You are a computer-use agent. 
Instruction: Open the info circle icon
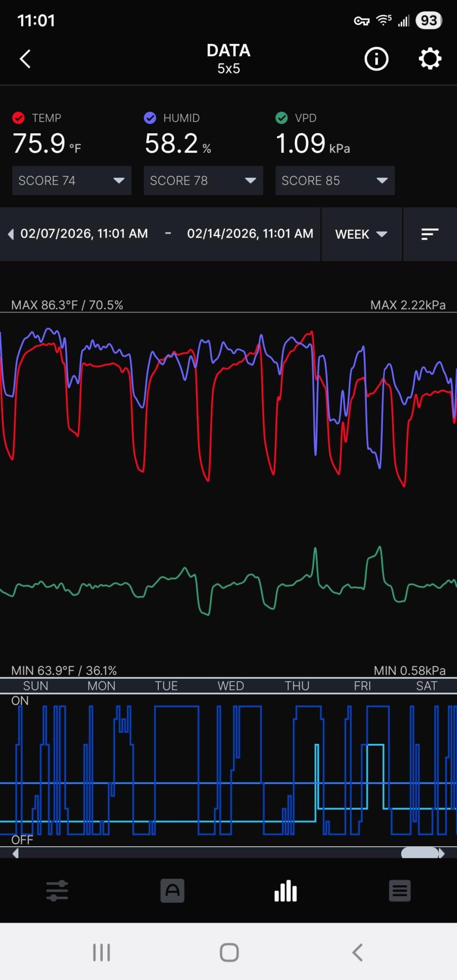[376, 59]
